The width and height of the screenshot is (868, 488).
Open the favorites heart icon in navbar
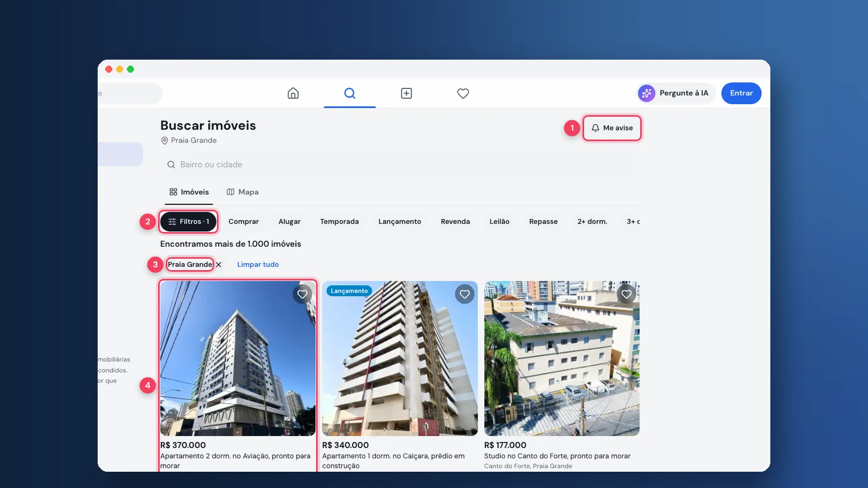pos(463,93)
